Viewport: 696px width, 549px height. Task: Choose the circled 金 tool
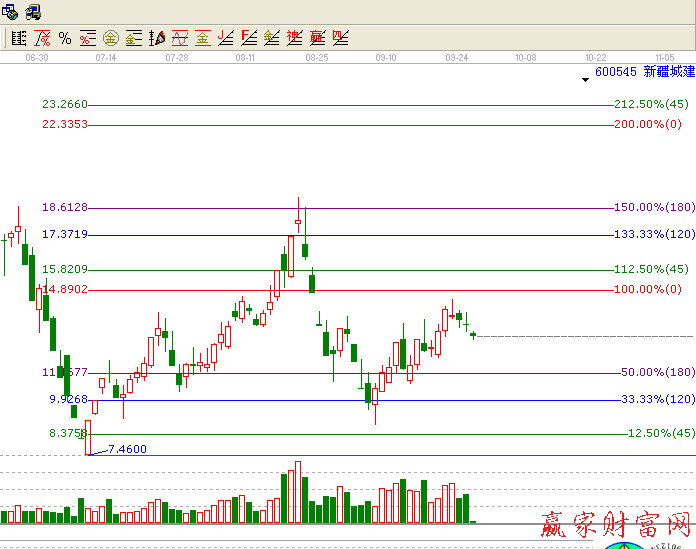pyautogui.click(x=110, y=39)
